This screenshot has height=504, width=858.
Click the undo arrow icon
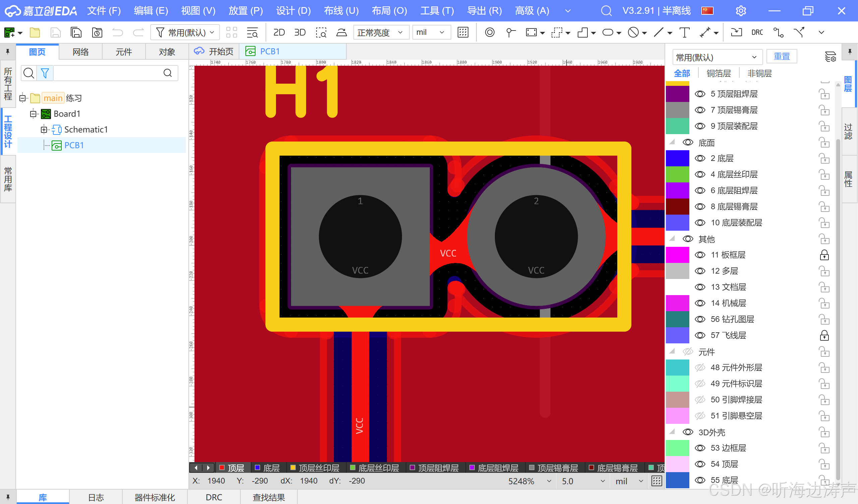point(117,32)
